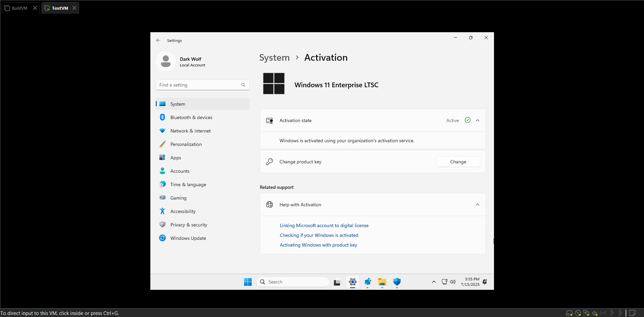Click the VM sound card status icon
This screenshot has width=644, height=317.
pos(595,313)
